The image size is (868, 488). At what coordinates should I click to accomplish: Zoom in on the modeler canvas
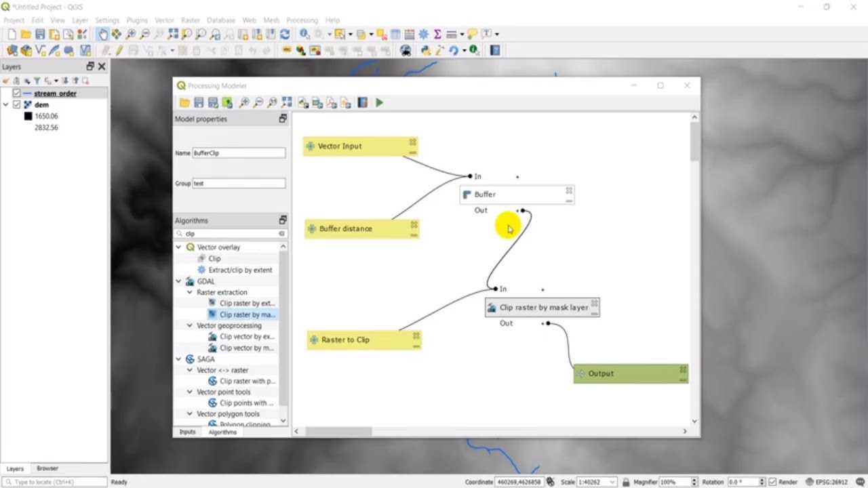(x=244, y=102)
